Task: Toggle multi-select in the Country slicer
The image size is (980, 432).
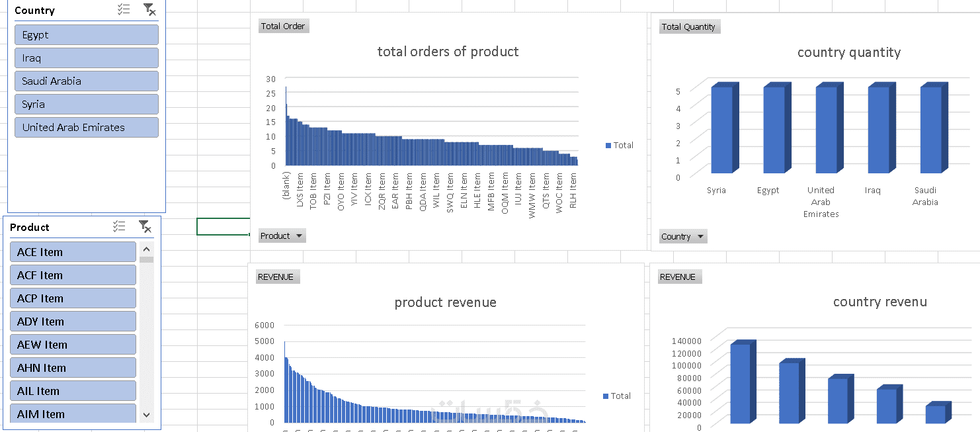Action: coord(124,10)
